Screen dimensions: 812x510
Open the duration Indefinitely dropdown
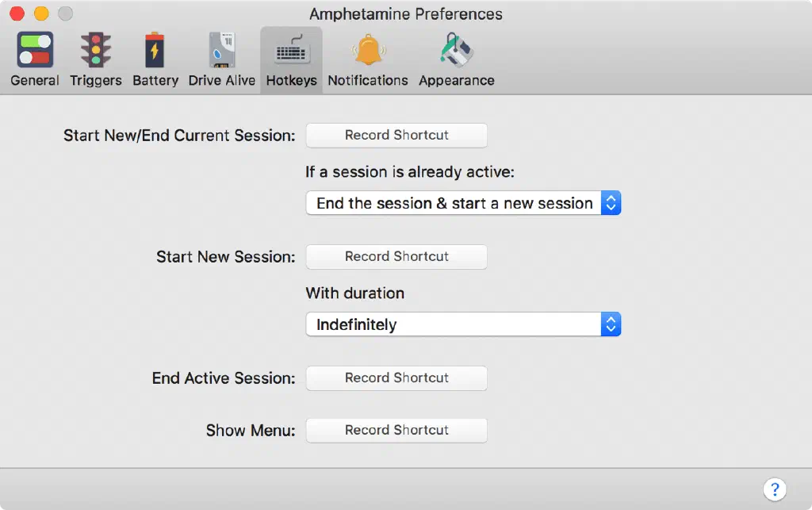(x=463, y=324)
